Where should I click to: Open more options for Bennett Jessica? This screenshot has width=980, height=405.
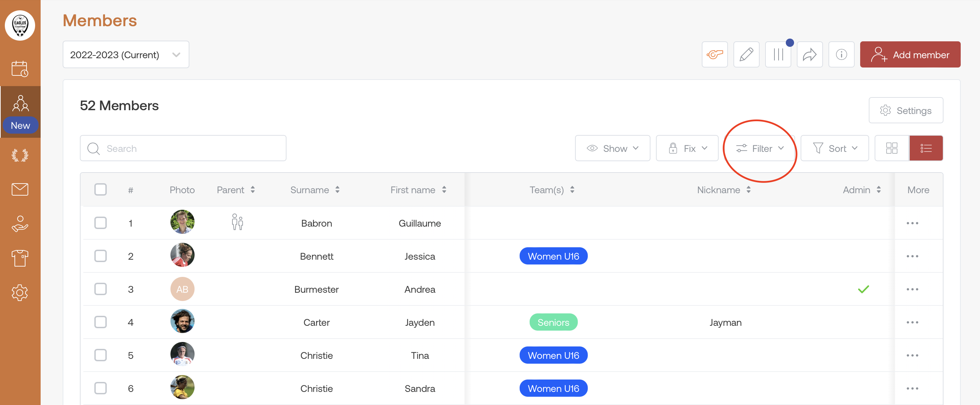[x=912, y=256]
